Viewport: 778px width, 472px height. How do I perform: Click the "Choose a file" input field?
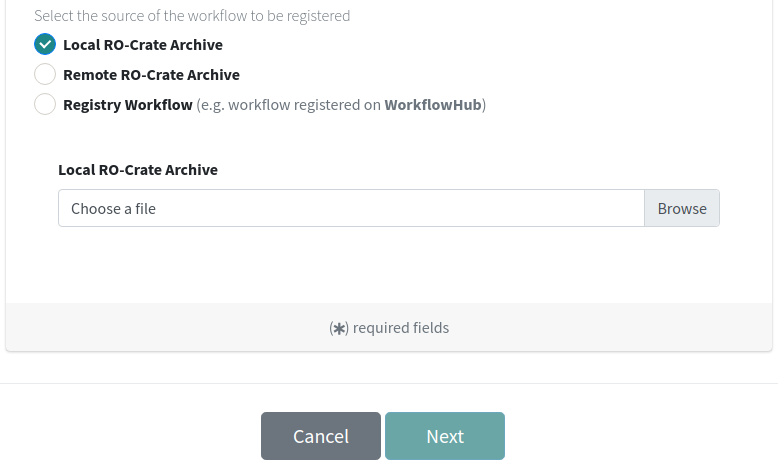pos(350,208)
